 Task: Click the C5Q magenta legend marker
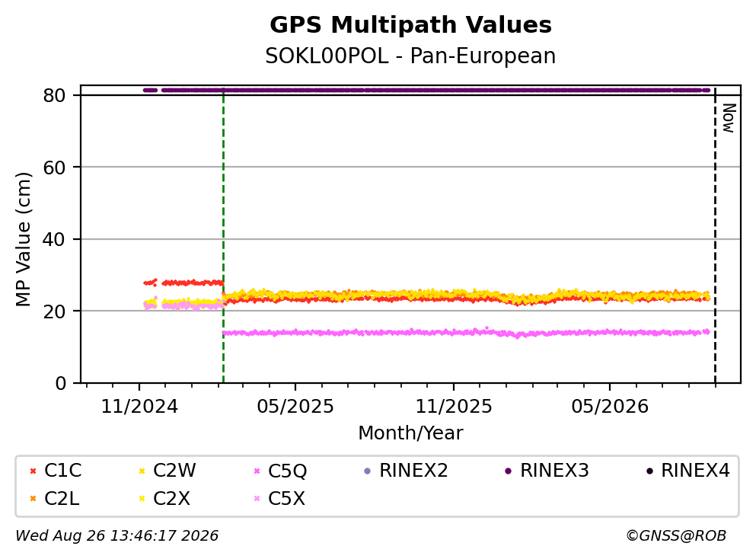(257, 471)
